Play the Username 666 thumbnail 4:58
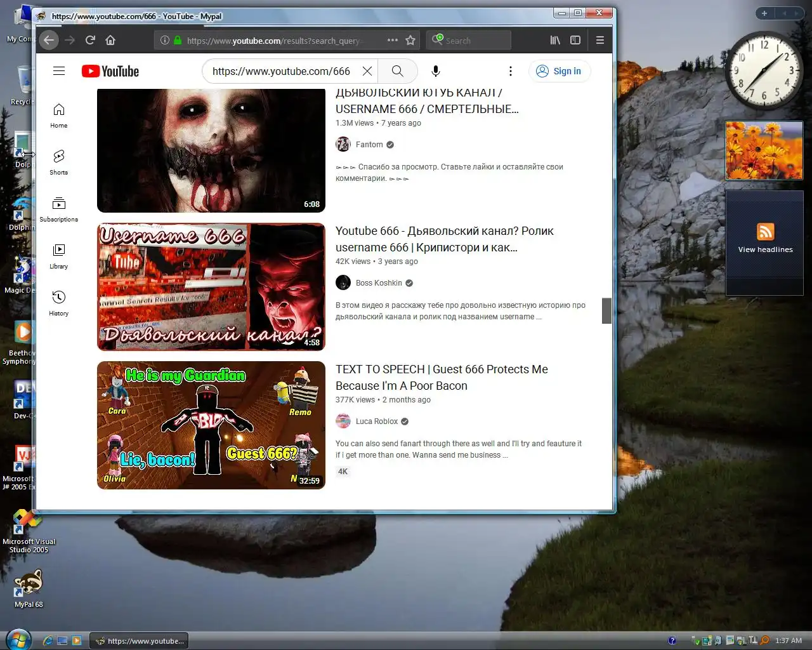This screenshot has width=812, height=650. [x=211, y=287]
